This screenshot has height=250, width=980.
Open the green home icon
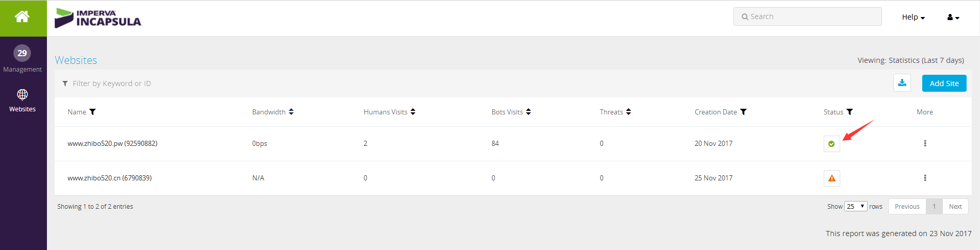[22, 17]
